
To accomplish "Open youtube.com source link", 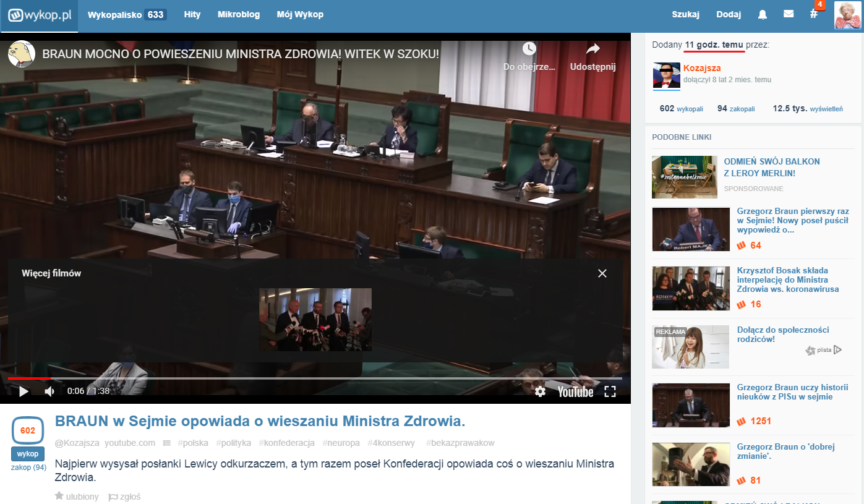I will (130, 443).
